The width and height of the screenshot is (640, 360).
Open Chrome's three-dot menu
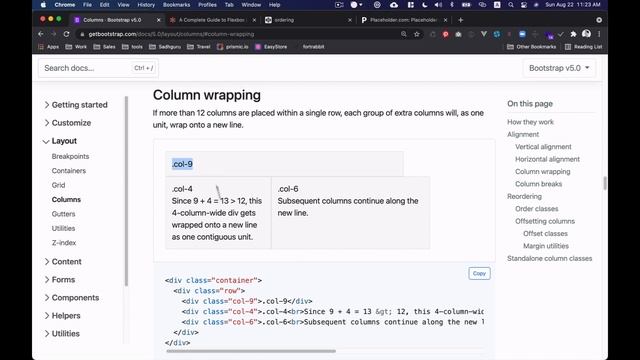pos(599,34)
